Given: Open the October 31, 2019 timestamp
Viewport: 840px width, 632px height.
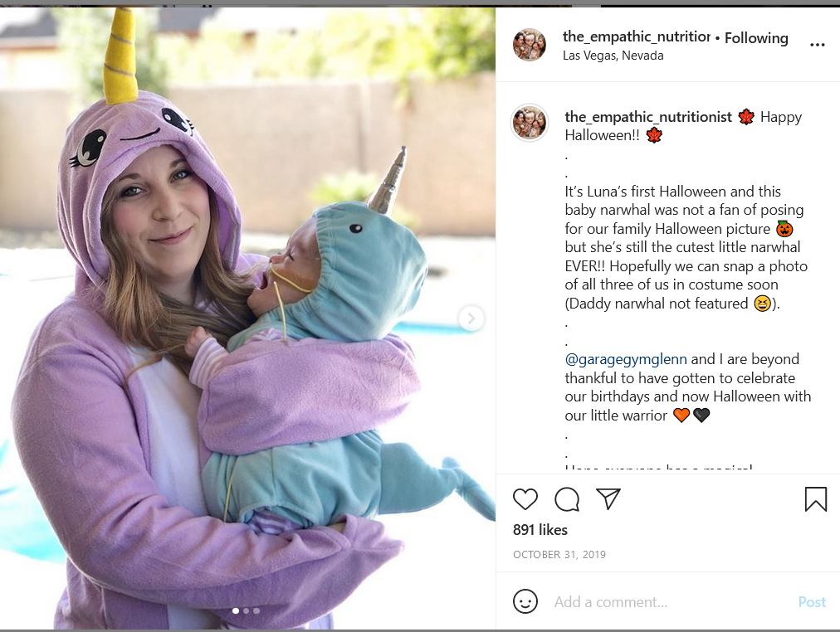Looking at the screenshot, I should pyautogui.click(x=559, y=554).
